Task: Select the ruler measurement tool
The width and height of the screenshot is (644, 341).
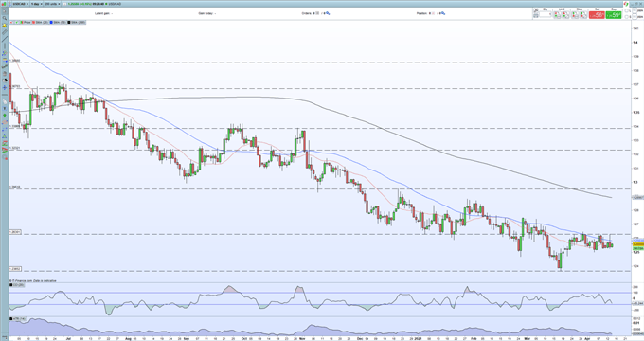Action: pos(5,32)
